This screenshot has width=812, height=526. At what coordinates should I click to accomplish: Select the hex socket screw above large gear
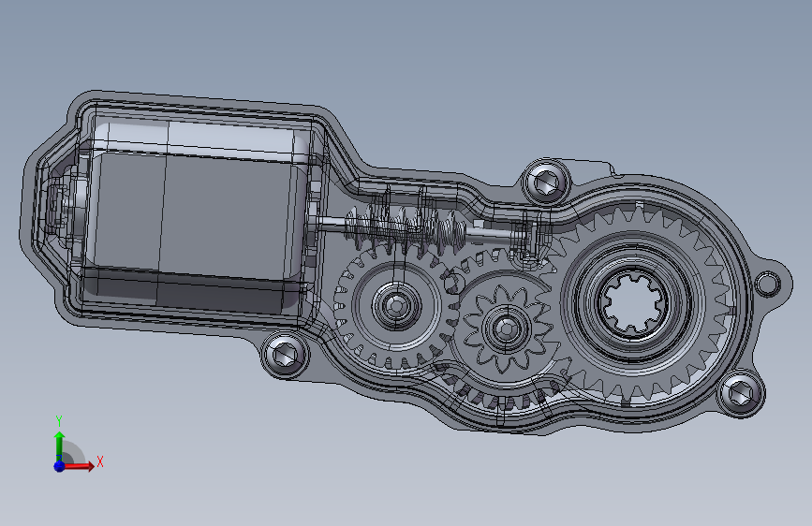(545, 182)
